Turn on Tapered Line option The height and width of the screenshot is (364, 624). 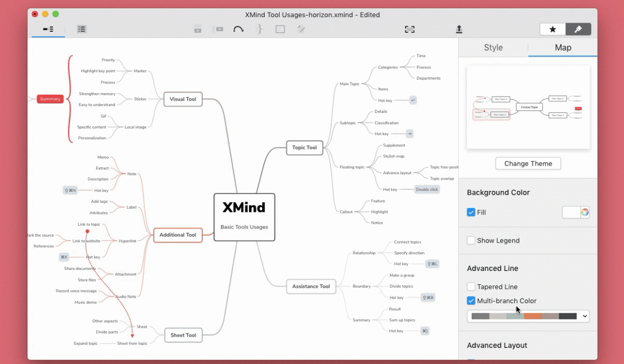pos(471,287)
